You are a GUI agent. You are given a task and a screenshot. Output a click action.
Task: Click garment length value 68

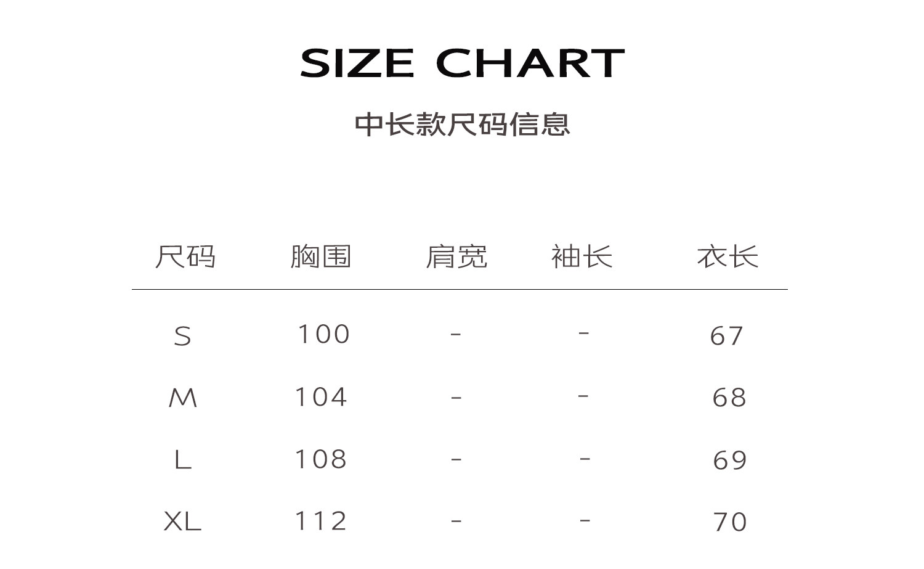click(729, 398)
